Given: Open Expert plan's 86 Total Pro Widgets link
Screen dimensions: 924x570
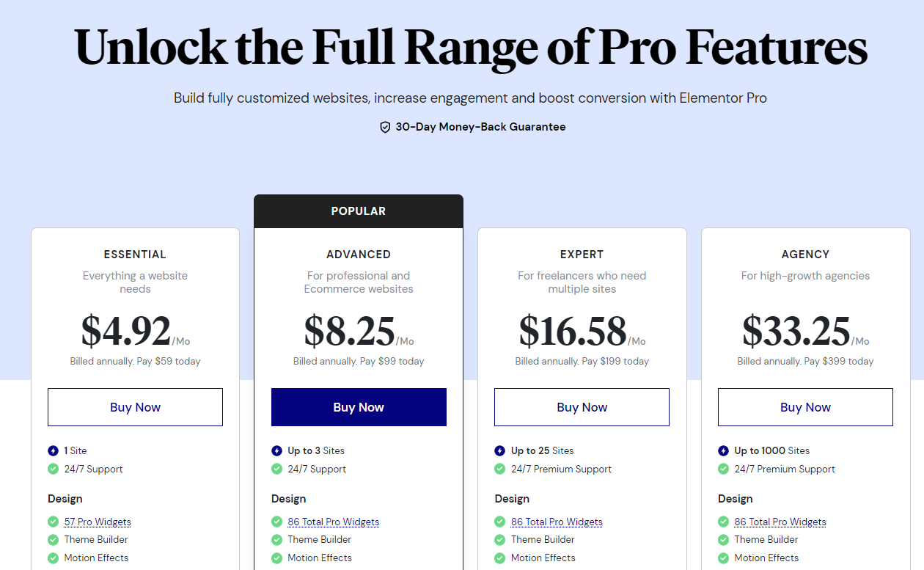Looking at the screenshot, I should [557, 522].
